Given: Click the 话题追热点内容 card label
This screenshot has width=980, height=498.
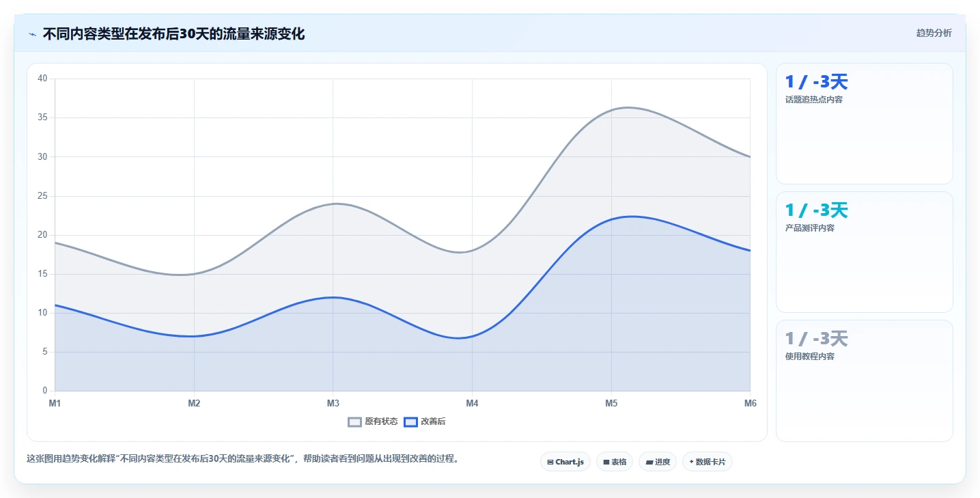Looking at the screenshot, I should 814,100.
